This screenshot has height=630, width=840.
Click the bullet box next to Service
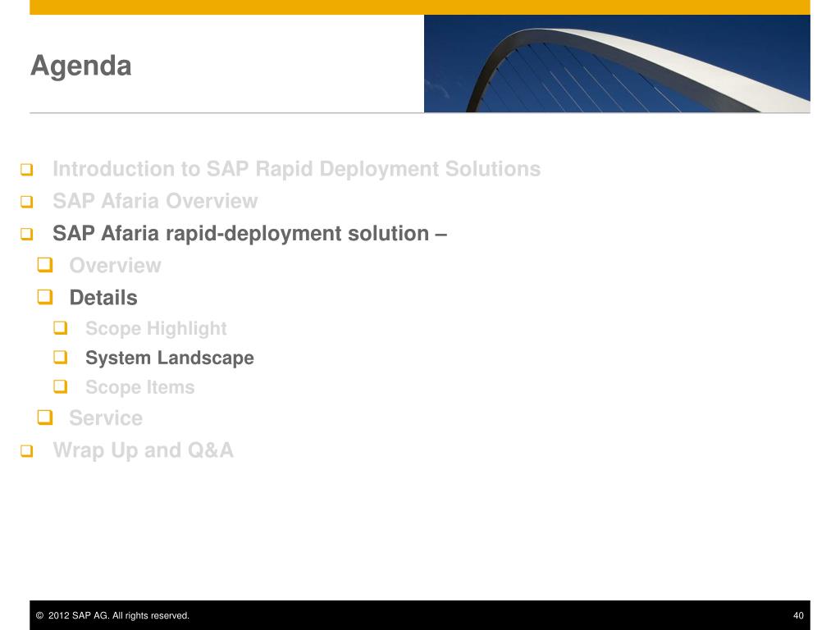(45, 418)
